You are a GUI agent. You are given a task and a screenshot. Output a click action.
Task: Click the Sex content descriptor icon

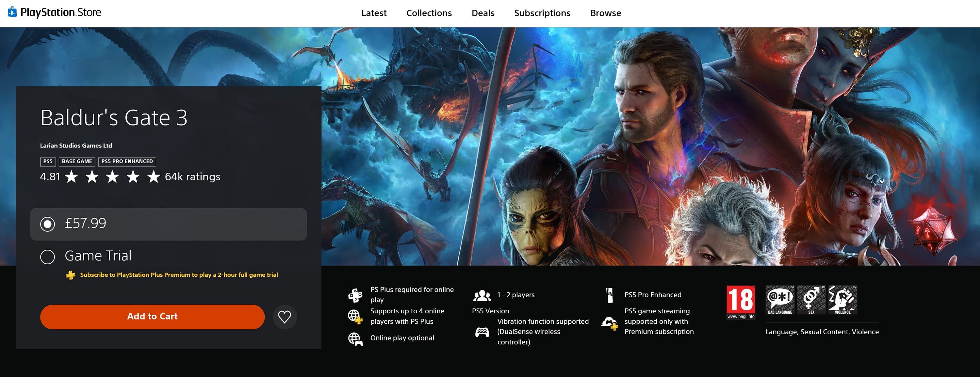[811, 299]
